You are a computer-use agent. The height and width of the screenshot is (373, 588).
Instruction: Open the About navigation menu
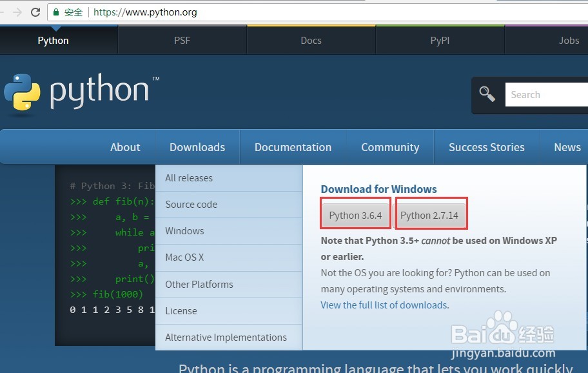(125, 147)
